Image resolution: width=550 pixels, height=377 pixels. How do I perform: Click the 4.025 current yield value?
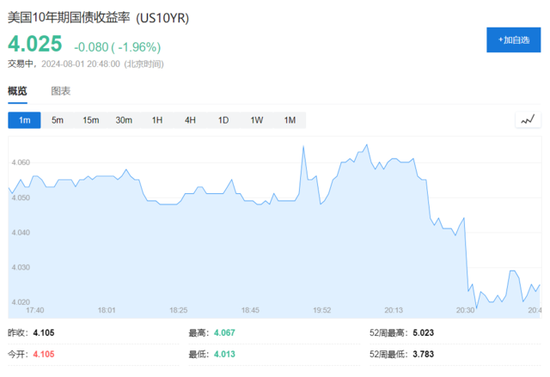35,44
